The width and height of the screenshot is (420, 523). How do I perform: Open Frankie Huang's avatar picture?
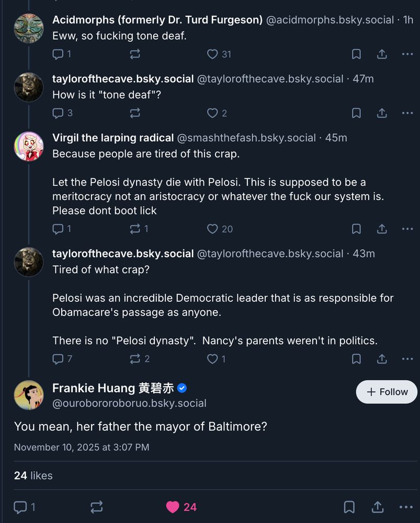[29, 395]
